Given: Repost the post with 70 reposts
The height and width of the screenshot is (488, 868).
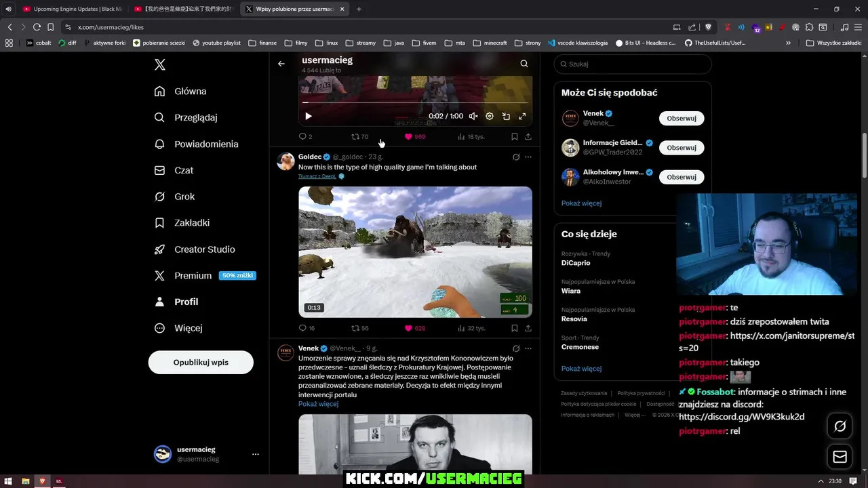Looking at the screenshot, I should tap(359, 136).
